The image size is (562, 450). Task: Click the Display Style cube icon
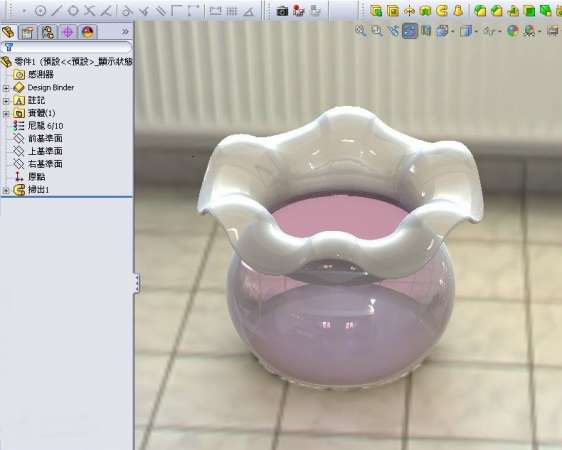[x=465, y=31]
